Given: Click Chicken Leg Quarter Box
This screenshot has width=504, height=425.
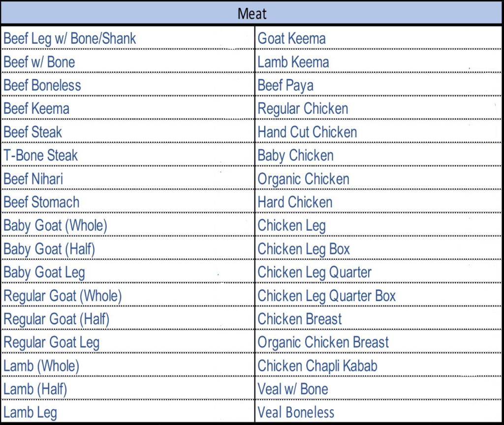Looking at the screenshot, I should pyautogui.click(x=327, y=296).
